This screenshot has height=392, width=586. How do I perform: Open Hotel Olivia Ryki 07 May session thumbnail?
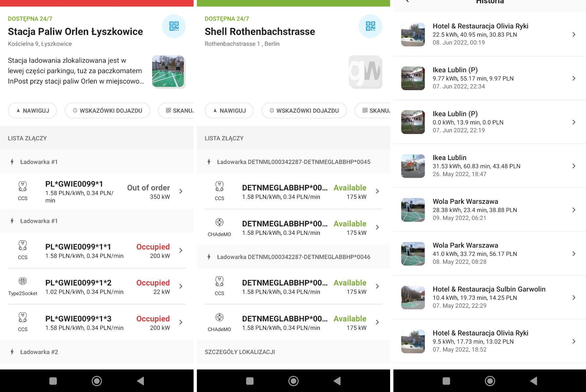413,341
